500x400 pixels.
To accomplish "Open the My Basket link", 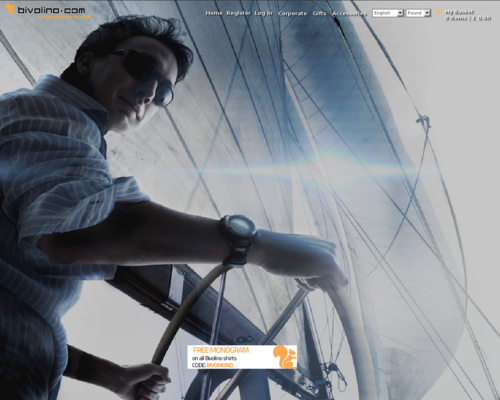I will (459, 12).
